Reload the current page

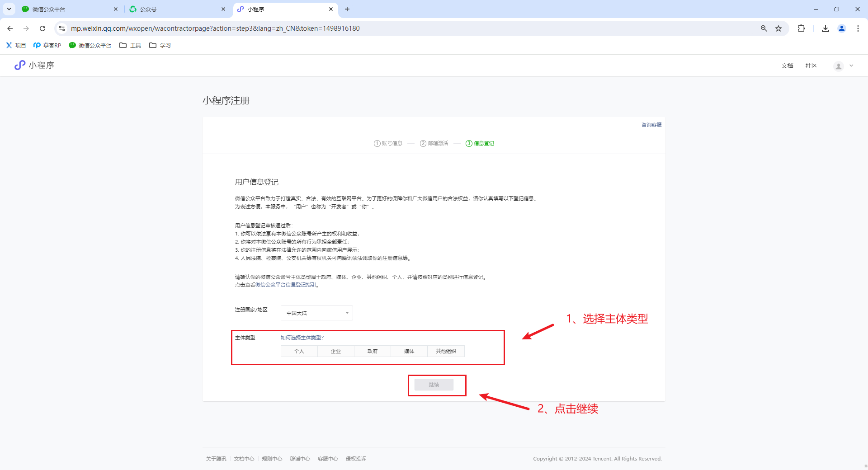click(42, 28)
